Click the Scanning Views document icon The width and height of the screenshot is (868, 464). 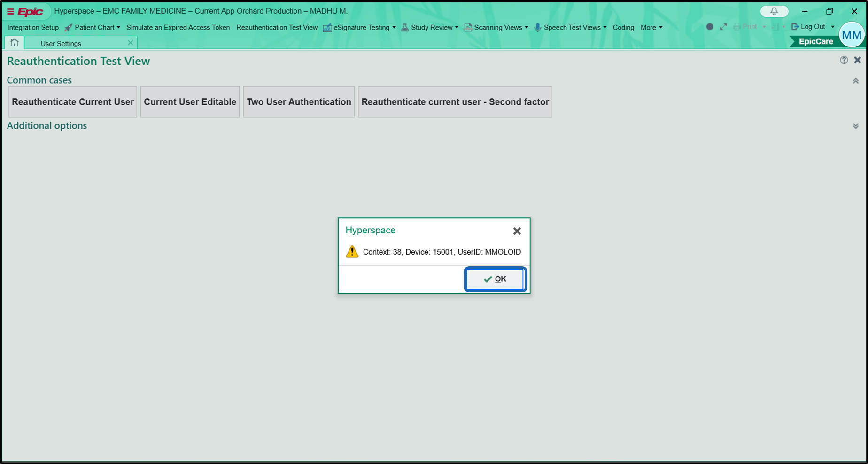pos(468,27)
